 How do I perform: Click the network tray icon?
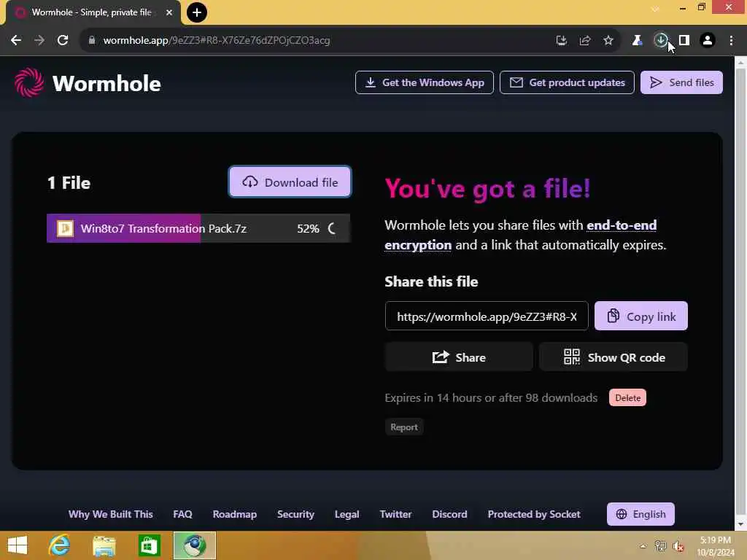660,546
